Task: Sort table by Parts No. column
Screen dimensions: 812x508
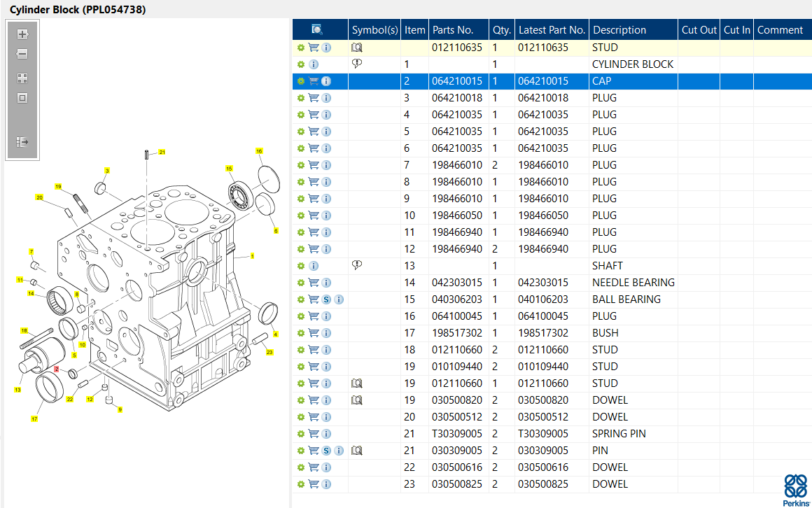Action: [453, 29]
